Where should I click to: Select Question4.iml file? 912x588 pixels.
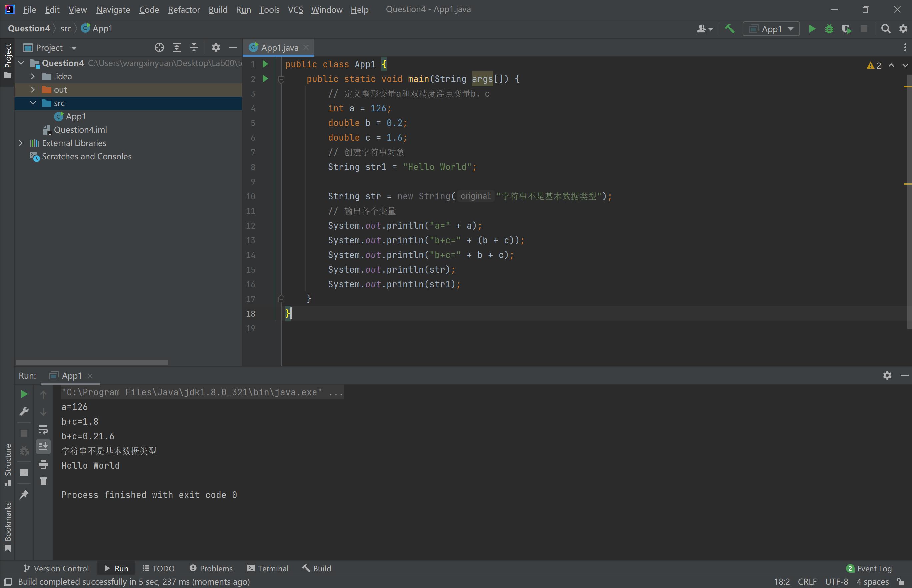click(x=75, y=130)
